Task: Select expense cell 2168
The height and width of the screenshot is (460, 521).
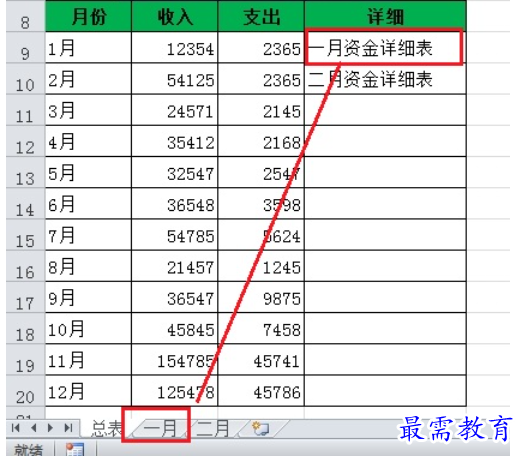Action: [261, 141]
